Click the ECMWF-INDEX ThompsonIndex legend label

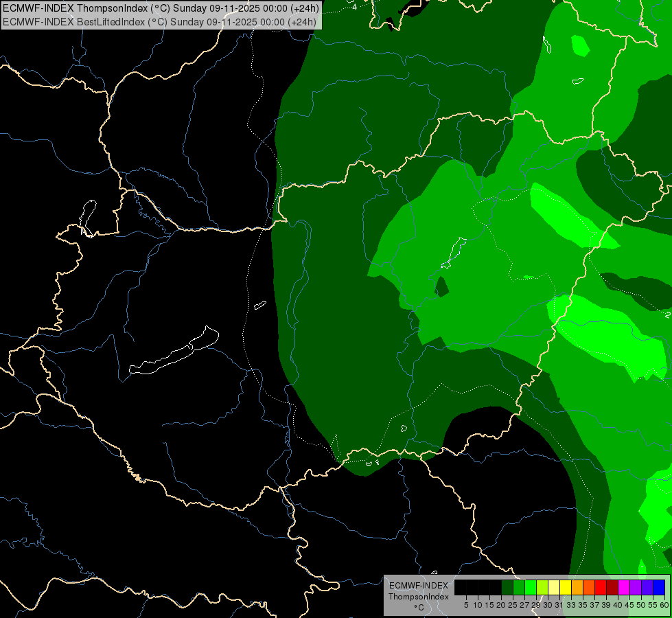[x=418, y=591]
